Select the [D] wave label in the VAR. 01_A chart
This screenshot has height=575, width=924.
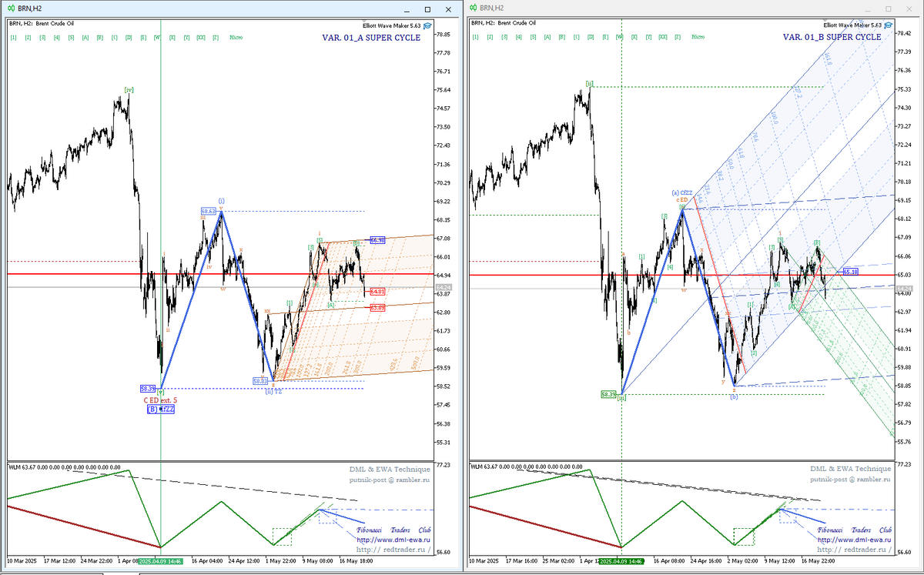(129, 37)
